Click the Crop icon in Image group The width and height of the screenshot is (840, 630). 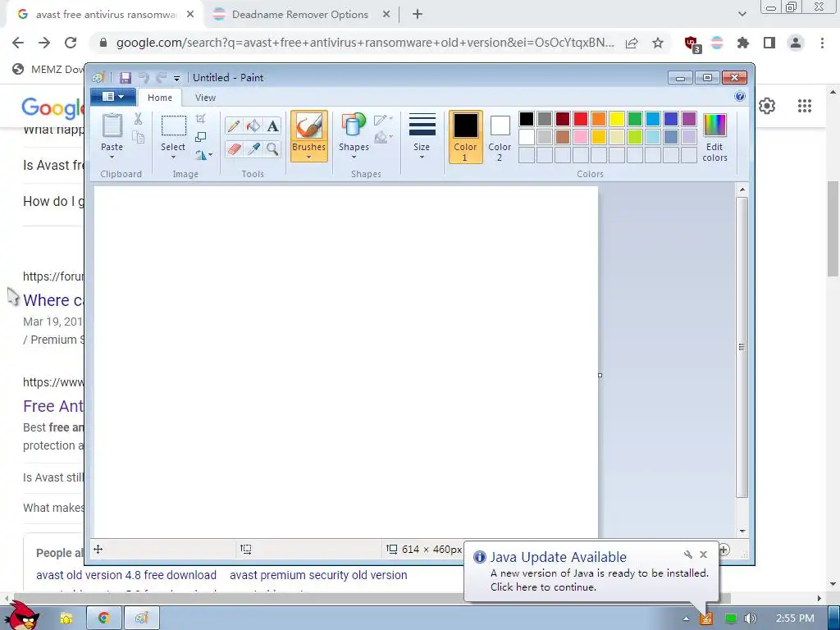coord(201,118)
